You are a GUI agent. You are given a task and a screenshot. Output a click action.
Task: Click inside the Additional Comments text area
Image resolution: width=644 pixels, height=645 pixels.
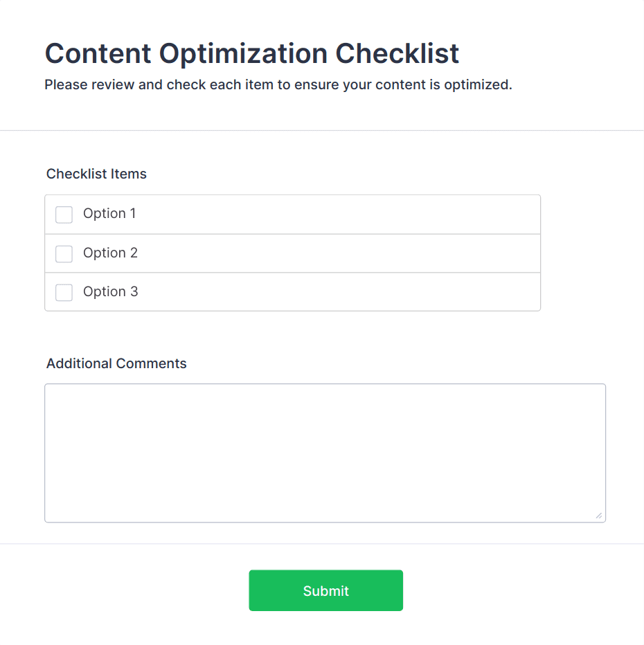[325, 450]
